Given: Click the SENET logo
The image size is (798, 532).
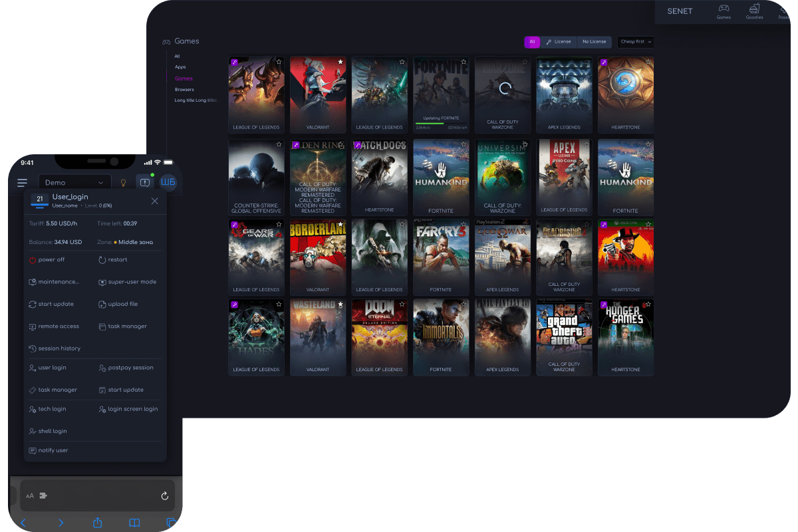Looking at the screenshot, I should click(x=680, y=11).
